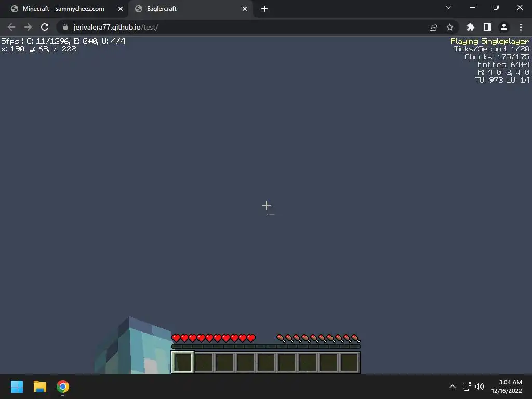The height and width of the screenshot is (399, 532).
Task: Click the 5fps debug line
Action: pyautogui.click(x=63, y=41)
